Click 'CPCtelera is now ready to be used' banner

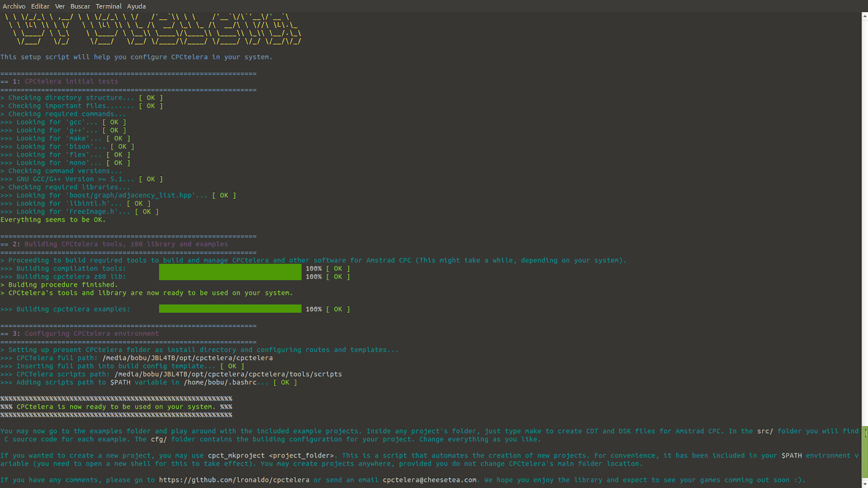tap(116, 407)
